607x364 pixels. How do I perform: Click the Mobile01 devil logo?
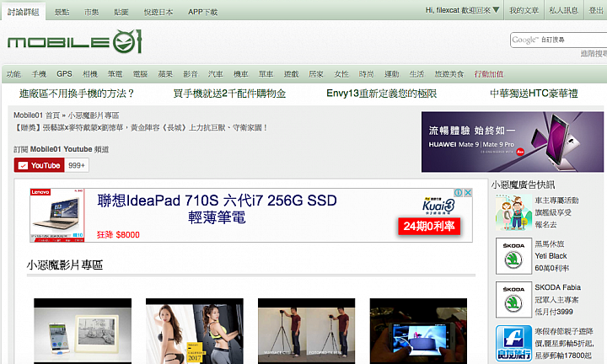[75, 41]
